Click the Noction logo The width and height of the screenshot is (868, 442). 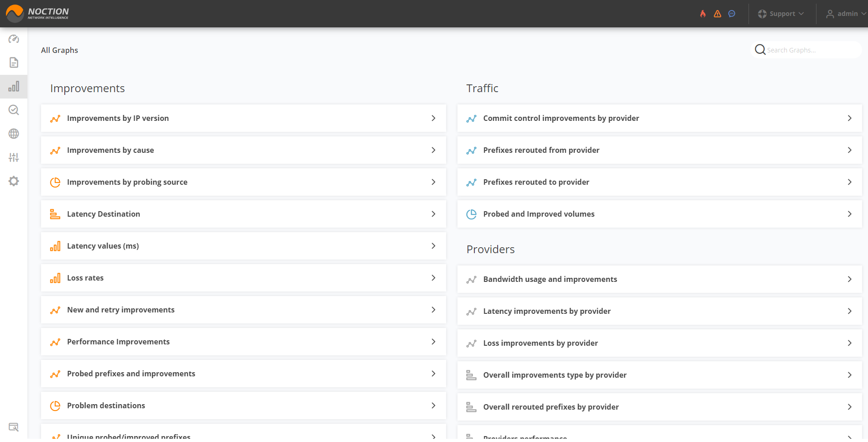(x=37, y=14)
